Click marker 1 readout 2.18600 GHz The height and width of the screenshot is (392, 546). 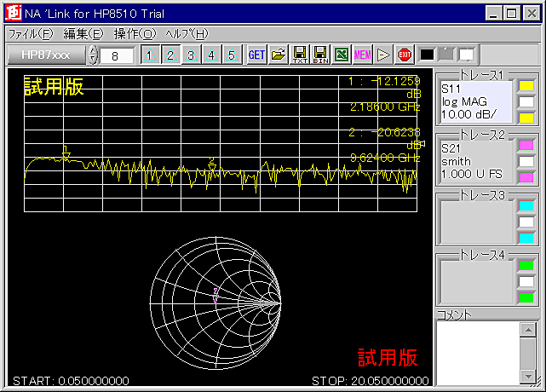[x=385, y=107]
